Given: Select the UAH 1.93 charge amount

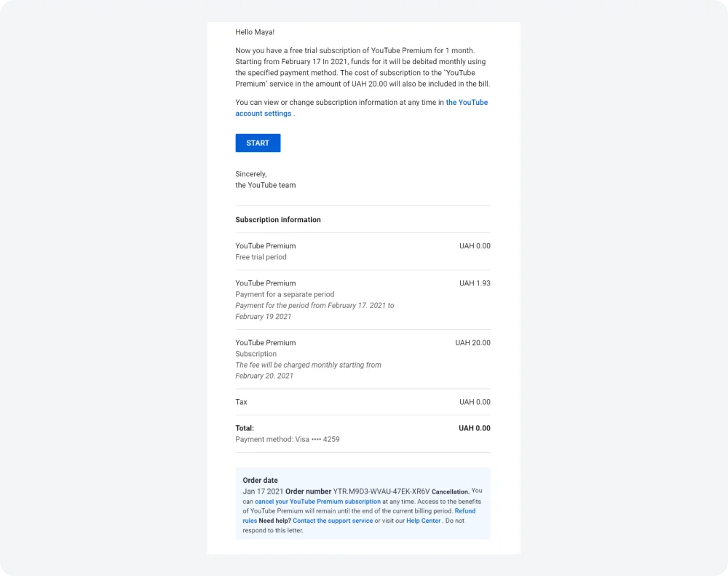Looking at the screenshot, I should tap(475, 283).
